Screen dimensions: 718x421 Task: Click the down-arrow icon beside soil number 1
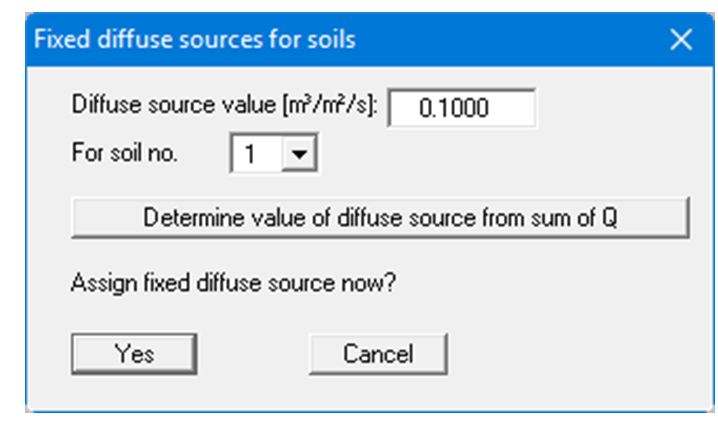pos(301,156)
